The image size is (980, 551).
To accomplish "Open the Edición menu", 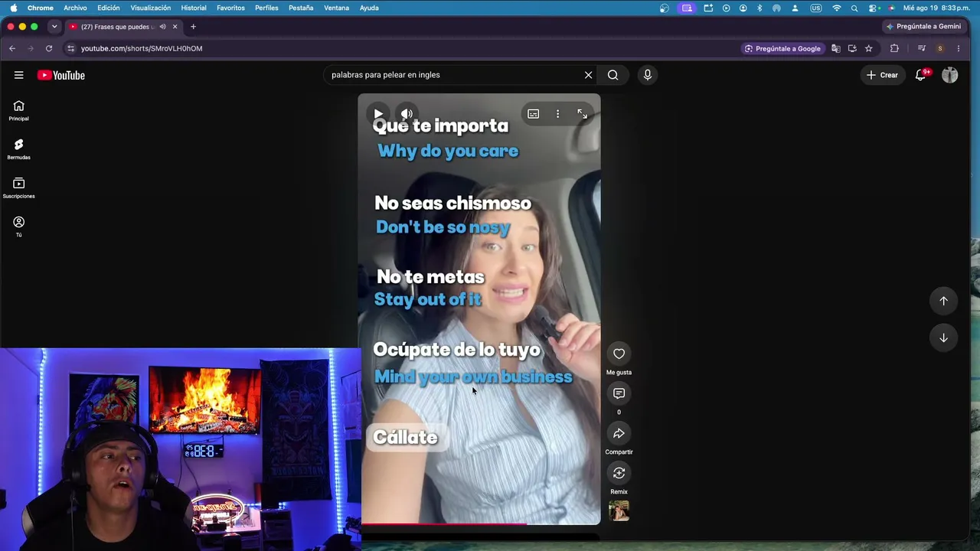I will [109, 8].
